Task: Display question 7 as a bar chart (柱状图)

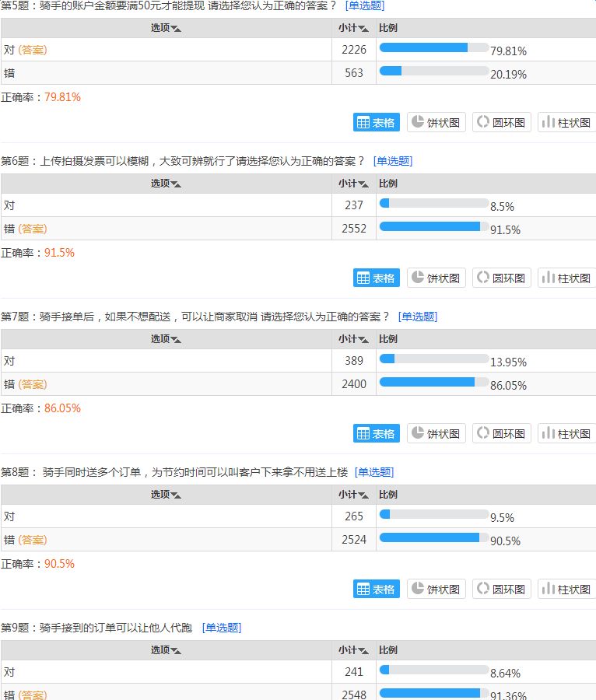Action: pos(566,433)
